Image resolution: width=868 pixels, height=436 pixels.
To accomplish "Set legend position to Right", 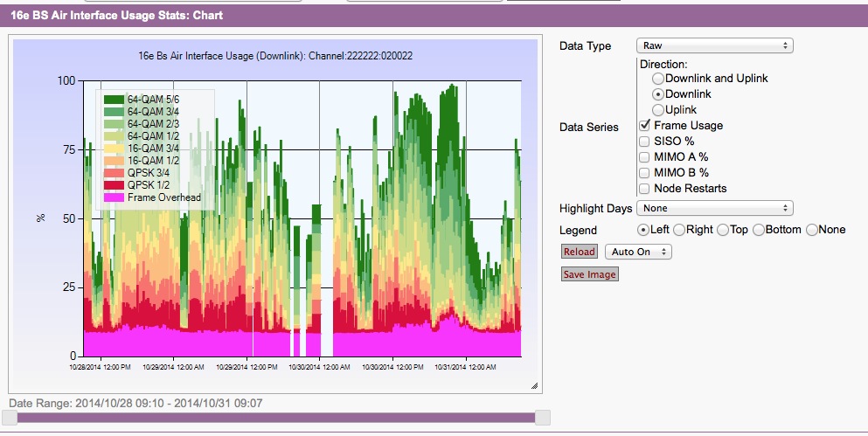I will pyautogui.click(x=678, y=230).
